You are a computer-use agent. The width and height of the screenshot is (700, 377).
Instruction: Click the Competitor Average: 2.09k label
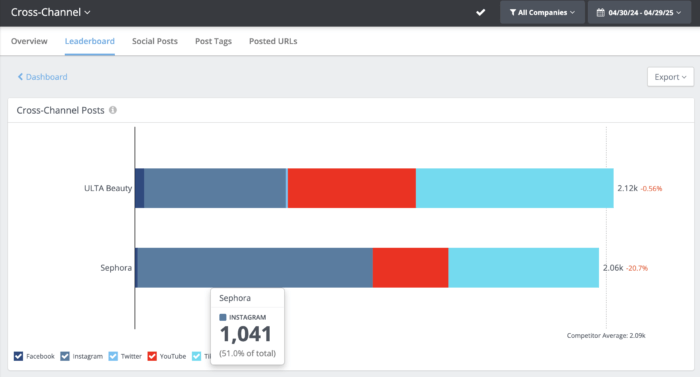(606, 335)
